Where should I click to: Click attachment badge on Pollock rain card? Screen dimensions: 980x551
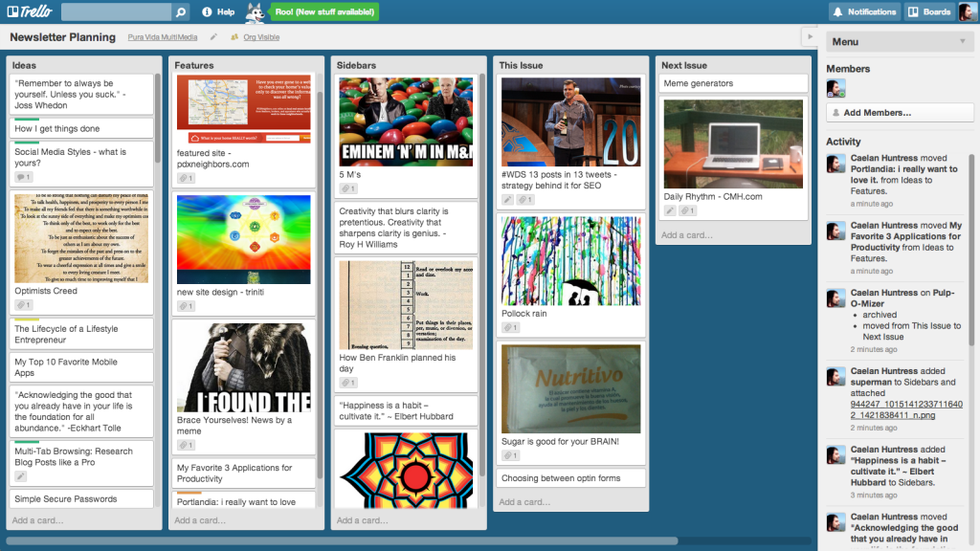(x=511, y=327)
